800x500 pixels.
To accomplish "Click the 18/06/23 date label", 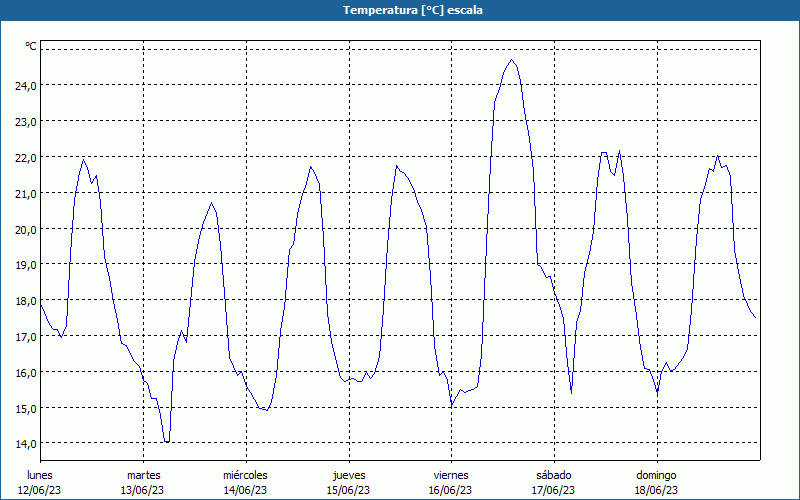I will click(657, 490).
